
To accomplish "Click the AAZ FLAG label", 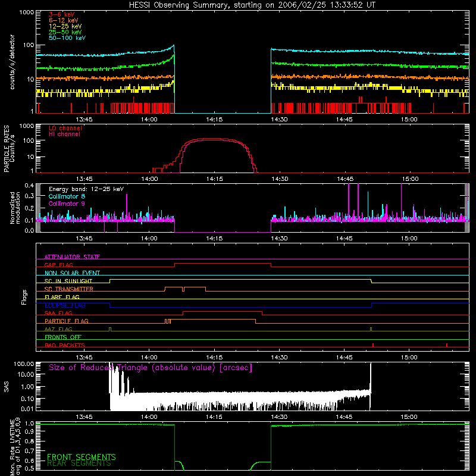I will (x=58, y=329).
